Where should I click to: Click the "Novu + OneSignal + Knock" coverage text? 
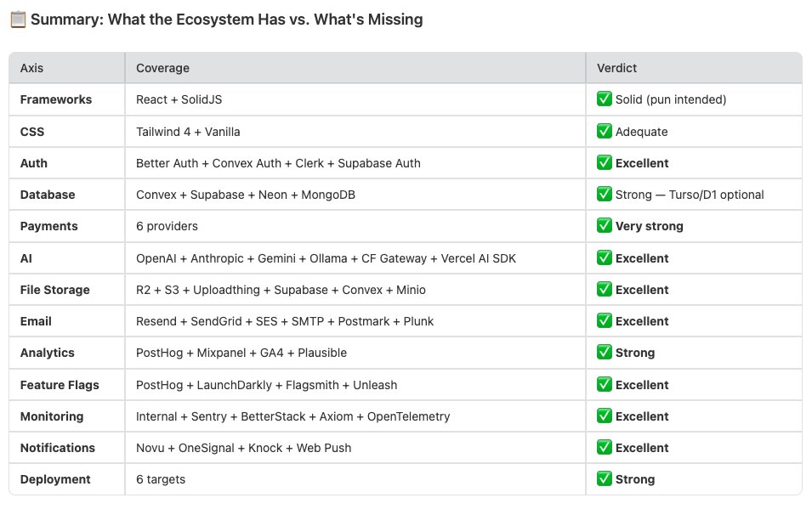[208, 449]
